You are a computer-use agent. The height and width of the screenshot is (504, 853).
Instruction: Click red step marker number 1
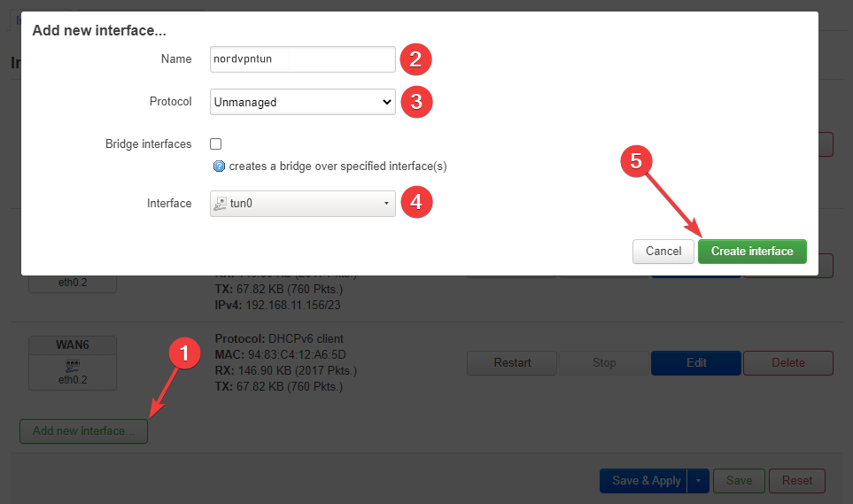coord(184,354)
